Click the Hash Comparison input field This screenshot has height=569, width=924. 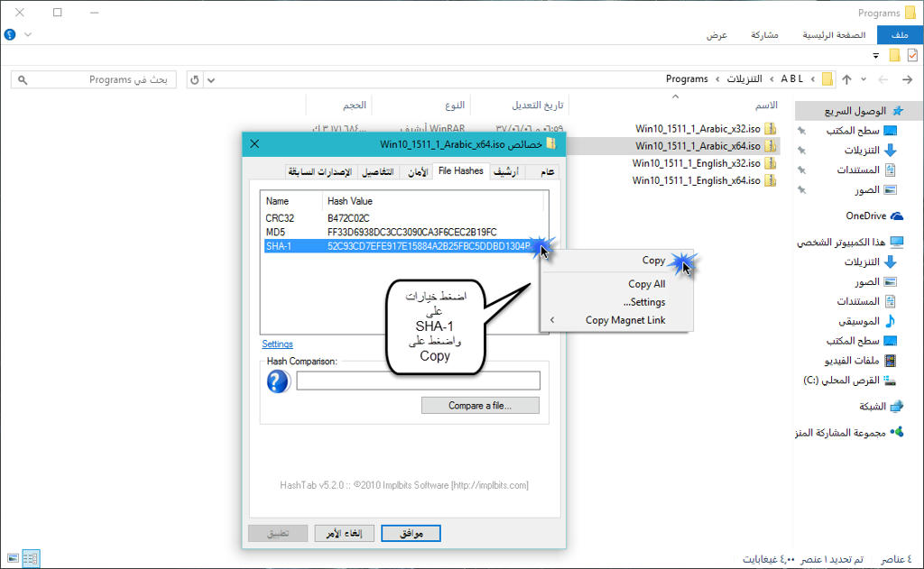click(x=418, y=381)
